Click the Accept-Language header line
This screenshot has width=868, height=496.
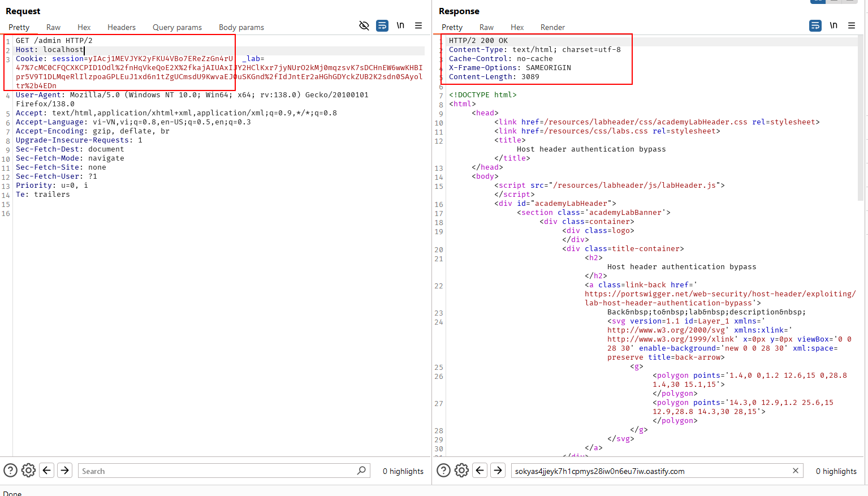(x=133, y=122)
